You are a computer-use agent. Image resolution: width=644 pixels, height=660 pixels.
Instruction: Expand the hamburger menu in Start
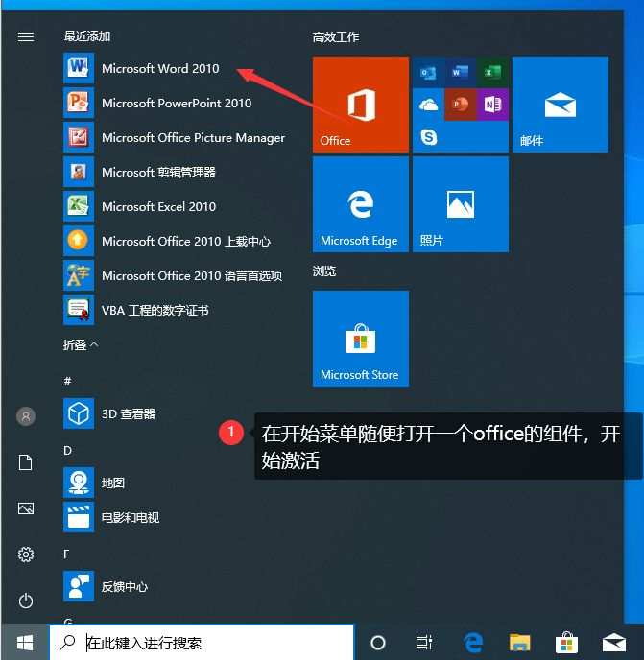(26, 37)
